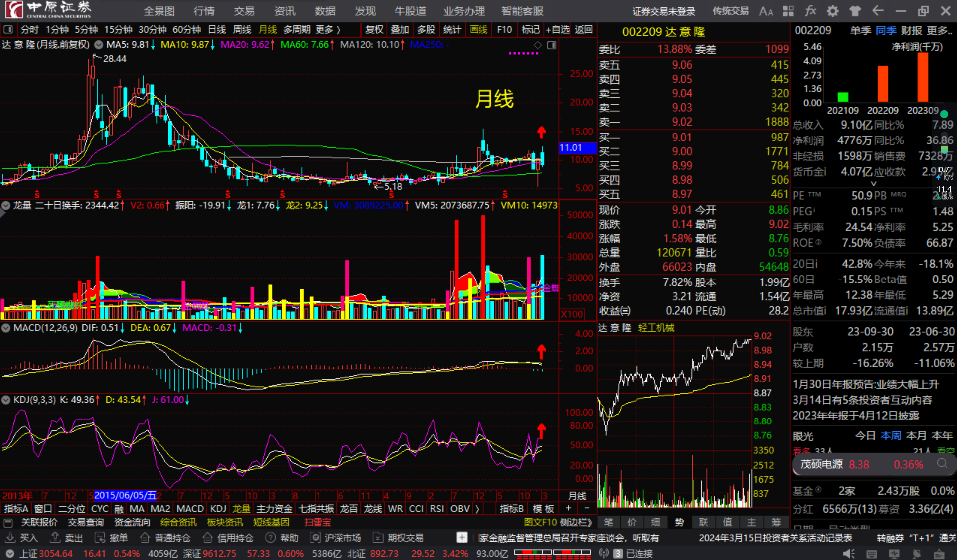
Task: Open the 1月30日年报预告 news link
Action: [865, 384]
